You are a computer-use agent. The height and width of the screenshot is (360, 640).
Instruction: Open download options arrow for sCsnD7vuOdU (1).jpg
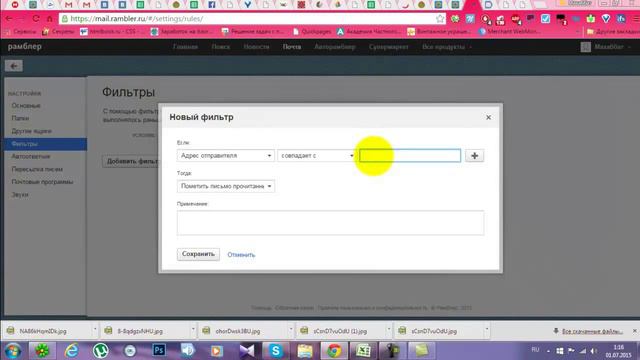tap(388, 329)
